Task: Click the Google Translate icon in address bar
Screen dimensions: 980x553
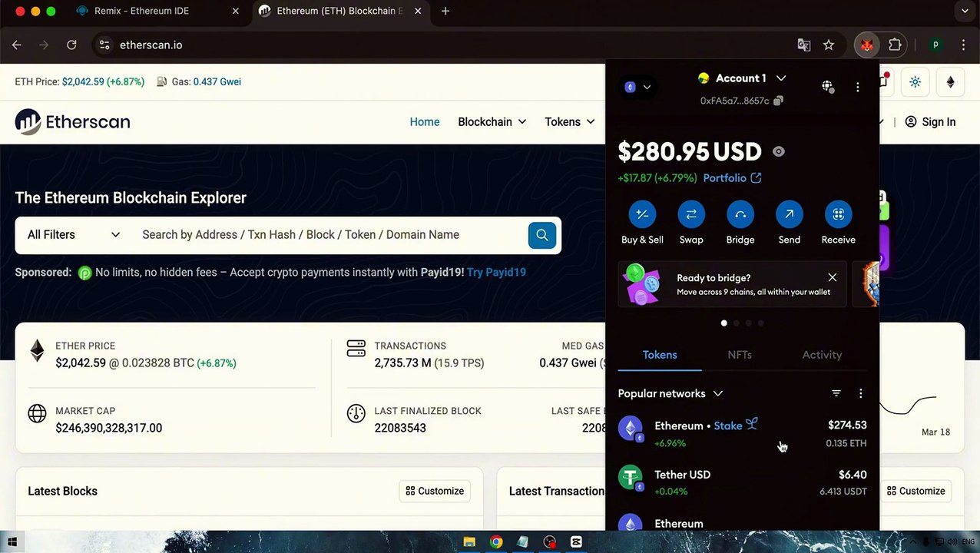Action: click(x=804, y=45)
